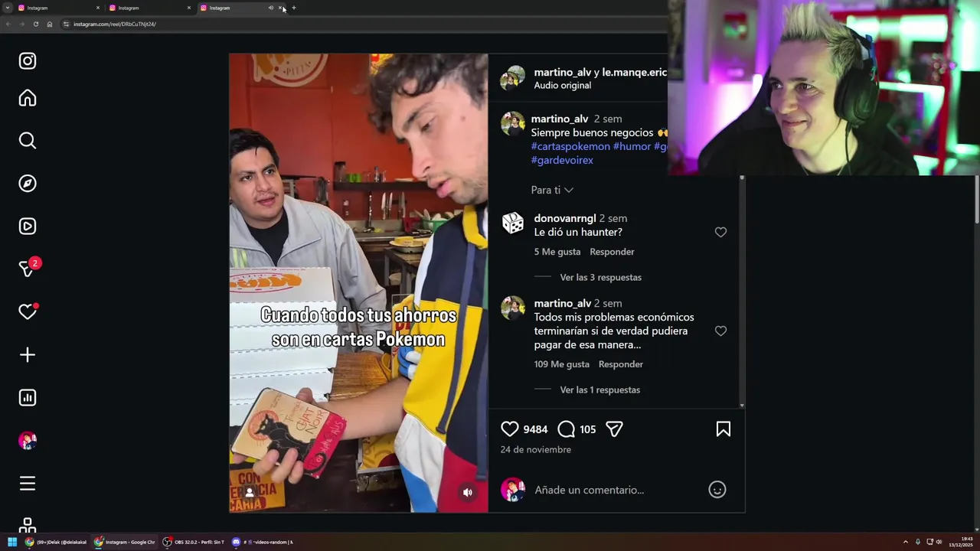Like donovanrngl's comment
Screen dimensions: 980x551
pyautogui.click(x=720, y=232)
